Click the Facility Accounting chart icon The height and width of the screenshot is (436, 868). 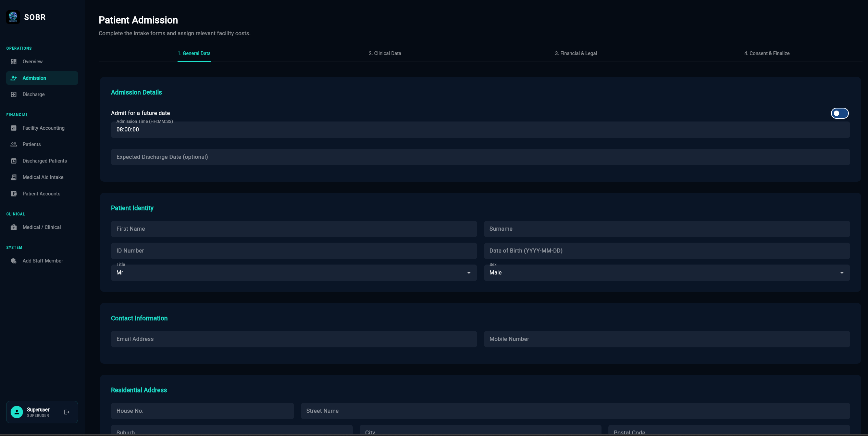[14, 128]
